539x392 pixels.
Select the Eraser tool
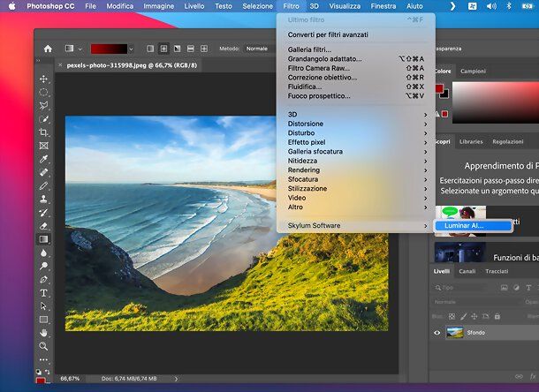point(43,226)
